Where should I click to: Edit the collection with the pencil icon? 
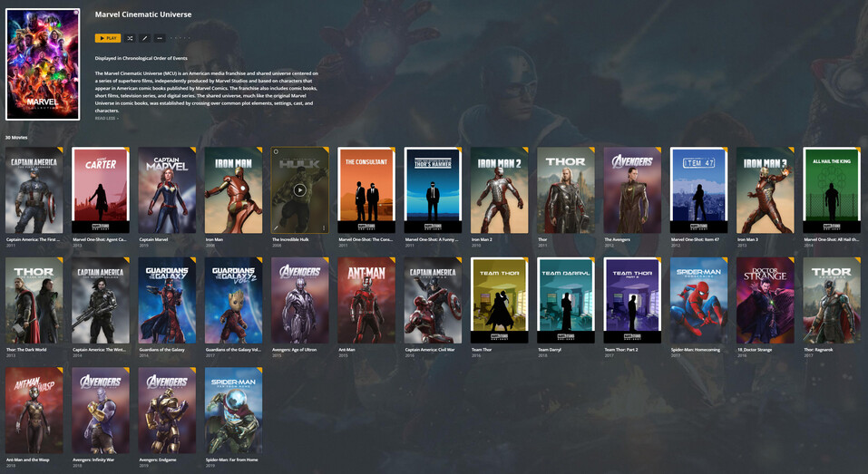click(144, 38)
